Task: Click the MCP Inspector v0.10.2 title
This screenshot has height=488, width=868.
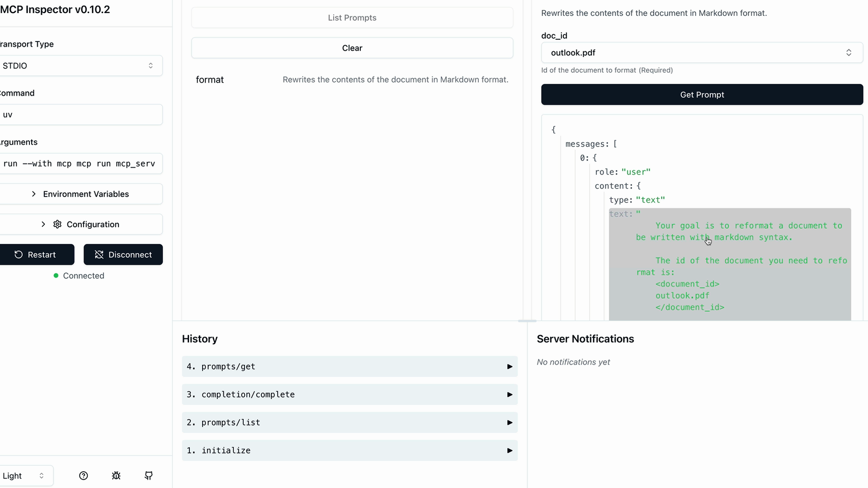Action: click(55, 9)
